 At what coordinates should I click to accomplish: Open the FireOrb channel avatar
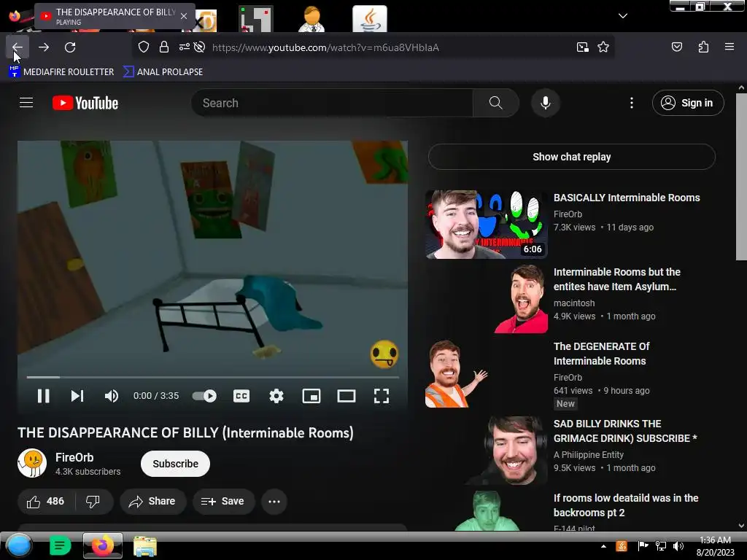32,463
